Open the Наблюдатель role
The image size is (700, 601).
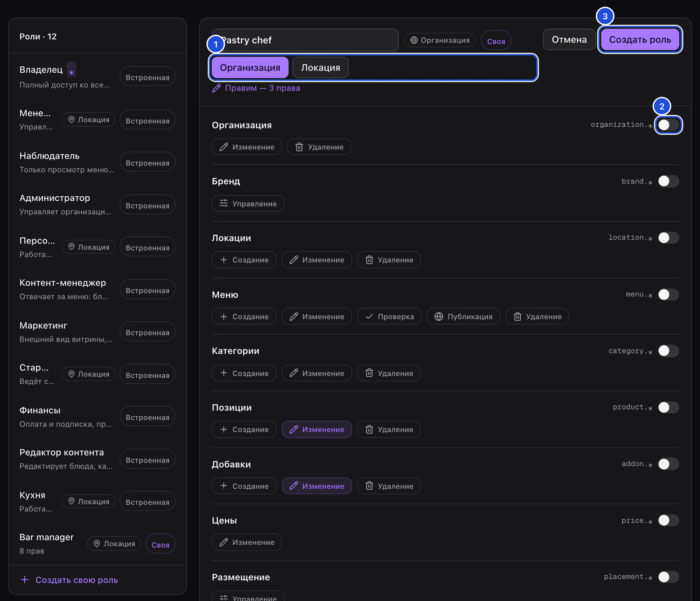(97, 163)
